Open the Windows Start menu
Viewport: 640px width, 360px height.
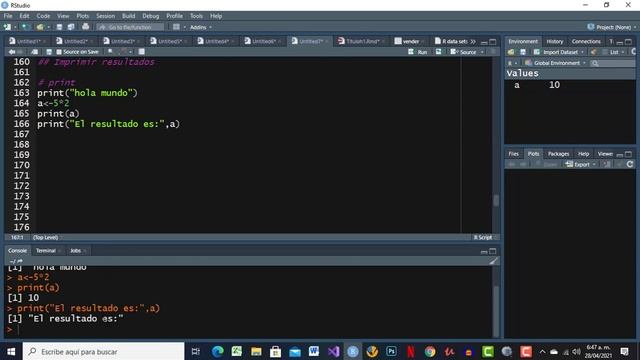pyautogui.click(x=11, y=351)
